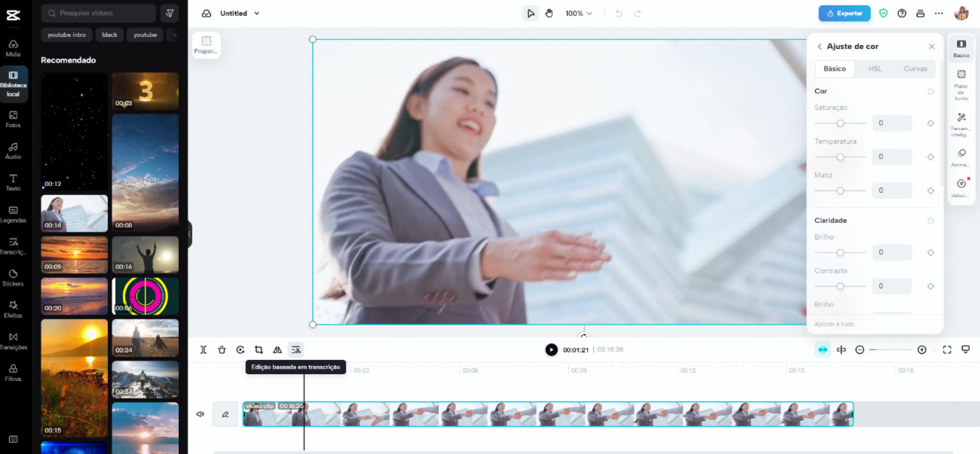Screen dimensions: 980x454
Task: Select the hand pan tool
Action: [x=549, y=13]
